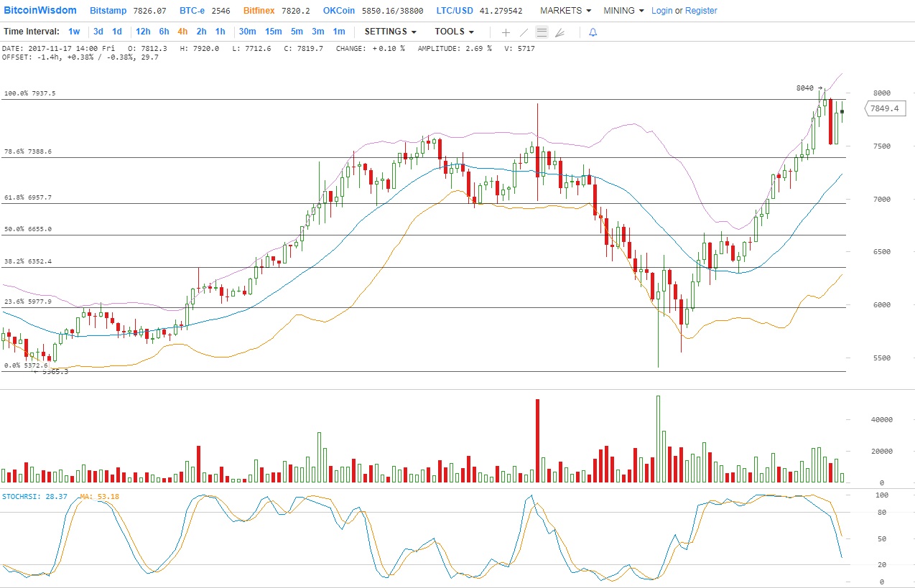Select the Fibonacci retracement lines tool
Viewport: 915px width, 588px height.
click(542, 32)
